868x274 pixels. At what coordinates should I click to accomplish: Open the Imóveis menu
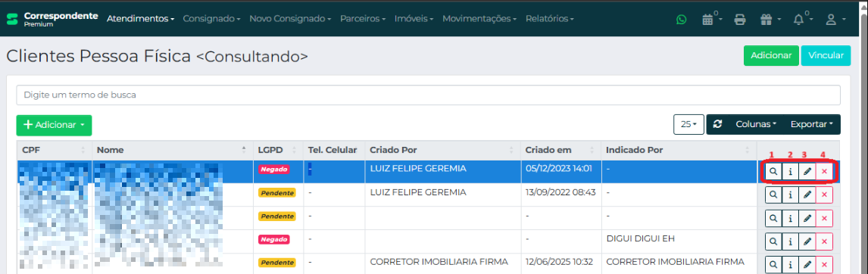414,19
